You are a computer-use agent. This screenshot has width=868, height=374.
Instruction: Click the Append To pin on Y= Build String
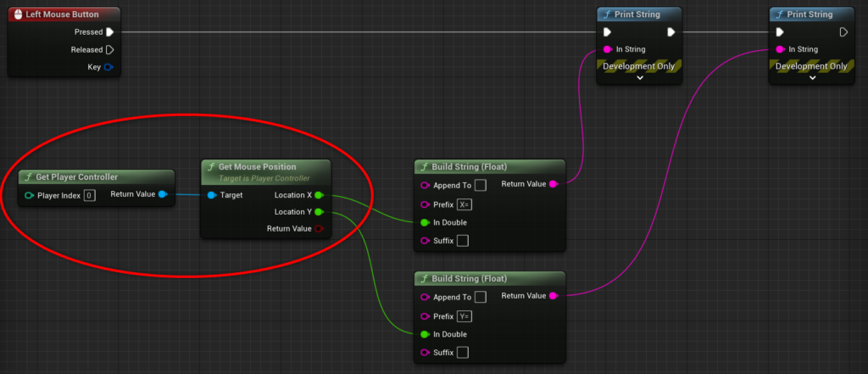pyautogui.click(x=426, y=297)
